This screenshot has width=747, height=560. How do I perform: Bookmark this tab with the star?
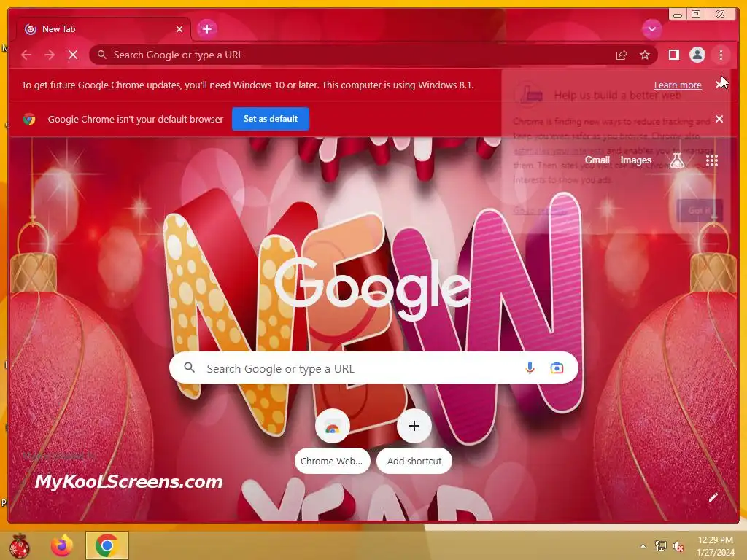645,55
